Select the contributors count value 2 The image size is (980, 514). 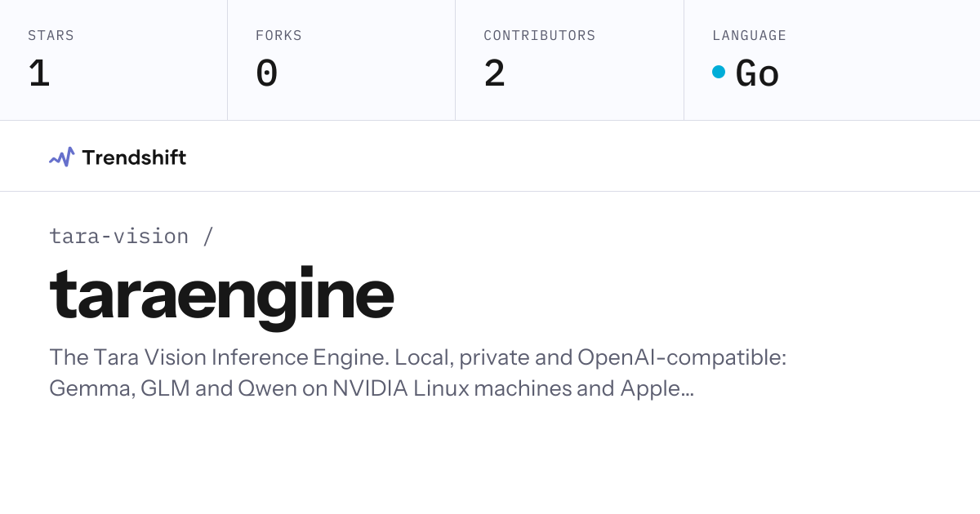pos(495,73)
